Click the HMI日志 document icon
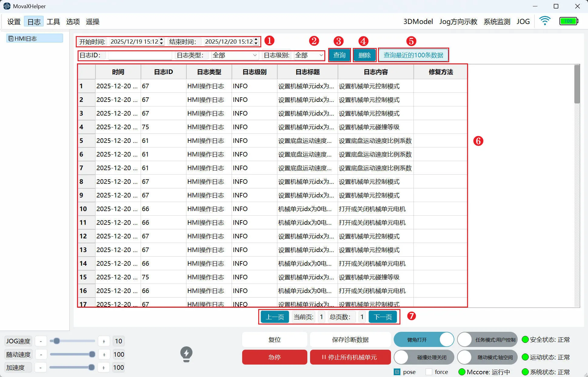 point(11,39)
